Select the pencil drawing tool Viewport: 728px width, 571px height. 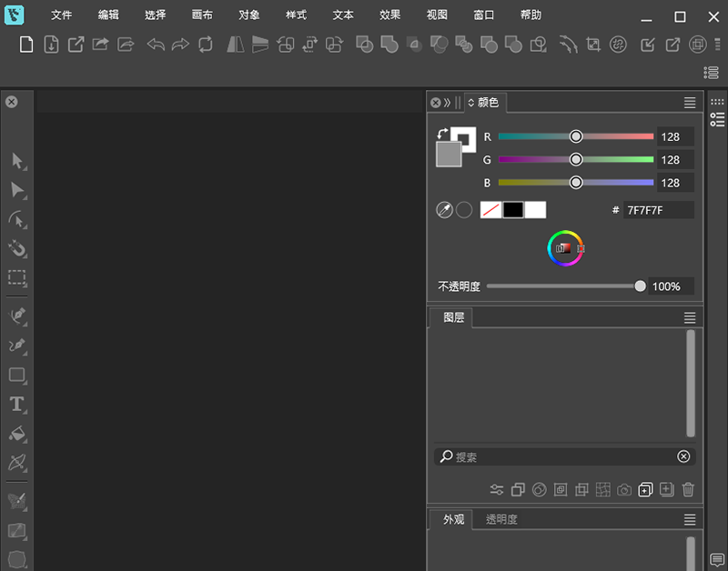[x=17, y=346]
